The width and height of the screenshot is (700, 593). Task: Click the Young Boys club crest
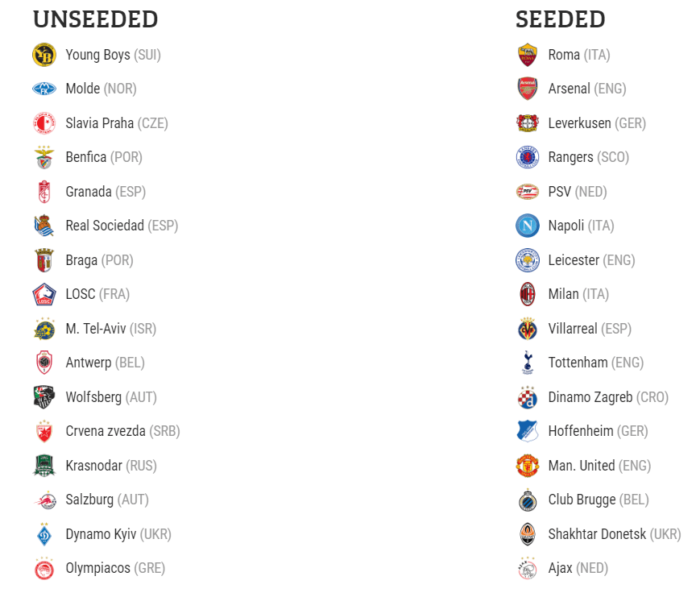(44, 55)
